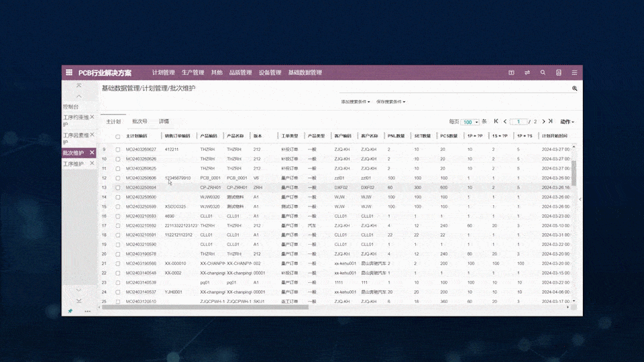
Task: Switch to the 批次号 tab
Action: coord(140,121)
